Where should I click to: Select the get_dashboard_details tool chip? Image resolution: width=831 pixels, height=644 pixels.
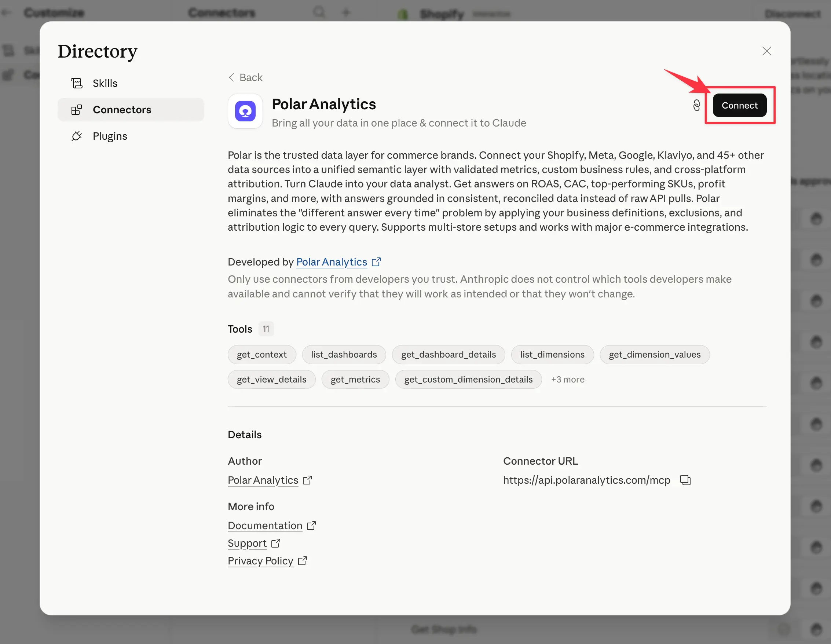[449, 355]
